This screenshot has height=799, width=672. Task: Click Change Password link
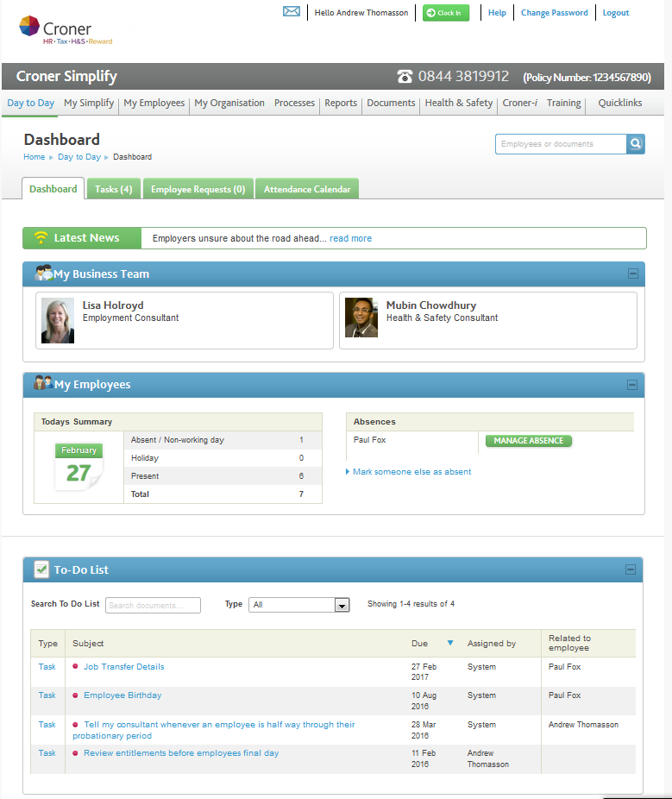pos(555,13)
